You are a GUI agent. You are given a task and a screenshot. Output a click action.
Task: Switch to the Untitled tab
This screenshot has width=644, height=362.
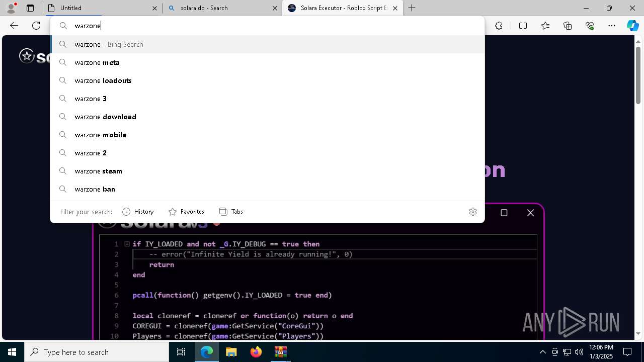(103, 8)
